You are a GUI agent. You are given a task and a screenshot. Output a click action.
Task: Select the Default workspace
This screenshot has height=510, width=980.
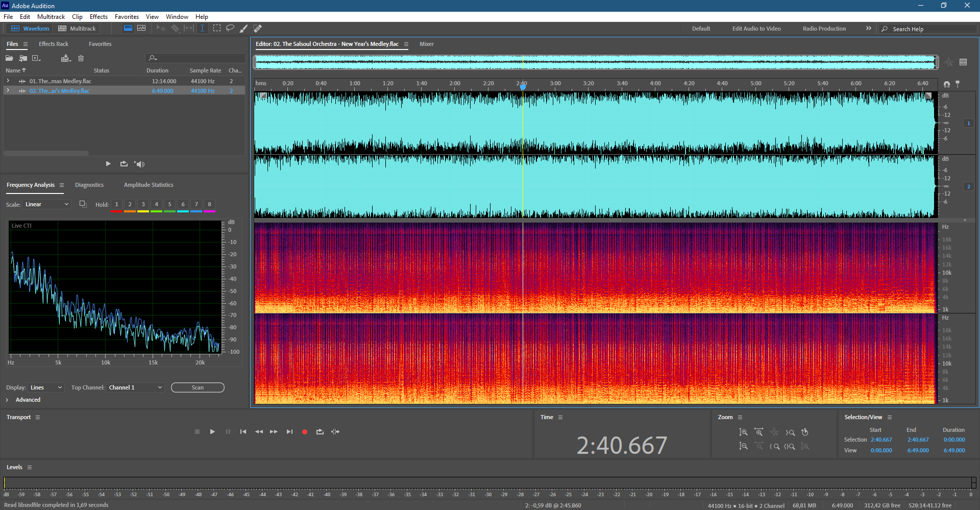(701, 29)
